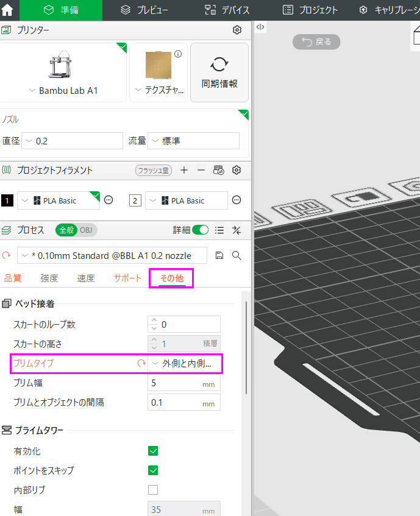Click the 同期情報 button
This screenshot has width=420, height=516.
219,72
